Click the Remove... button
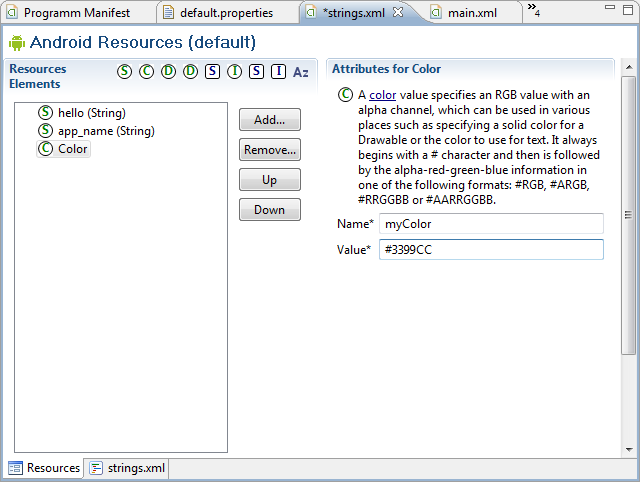The width and height of the screenshot is (640, 482). (270, 150)
